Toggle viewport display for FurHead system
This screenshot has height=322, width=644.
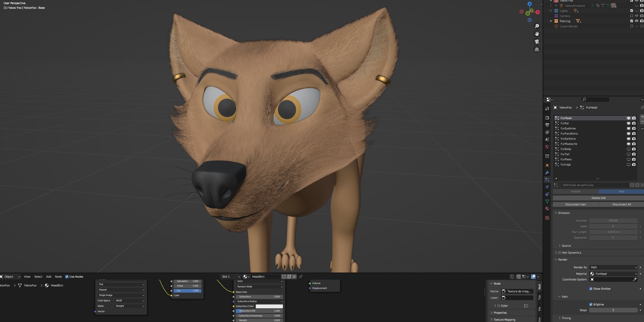point(629,118)
